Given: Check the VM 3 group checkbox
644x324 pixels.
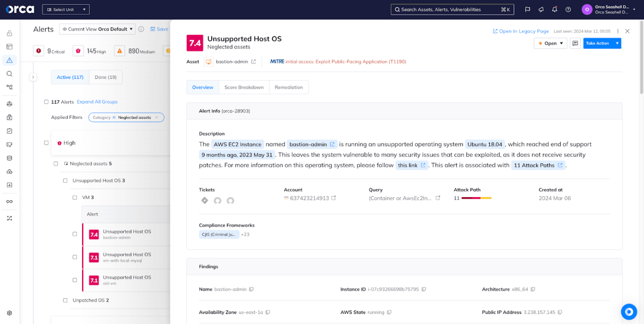Looking at the screenshot, I should click(x=75, y=197).
